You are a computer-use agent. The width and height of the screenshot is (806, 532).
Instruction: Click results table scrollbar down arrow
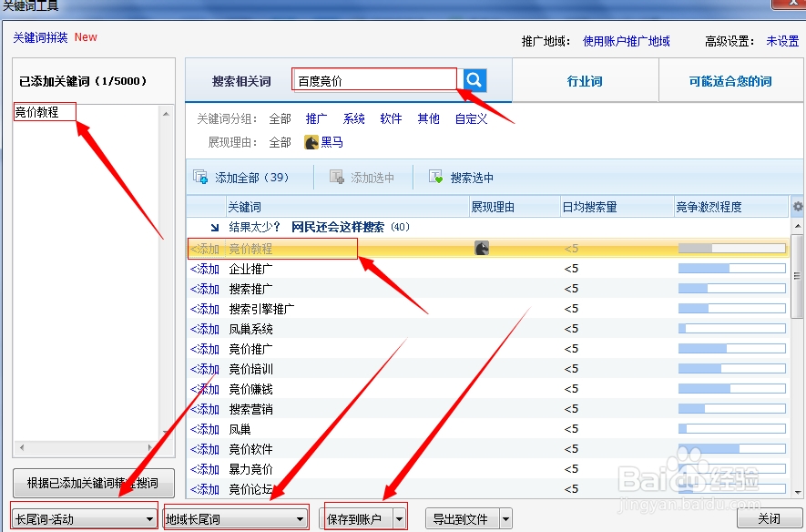798,493
